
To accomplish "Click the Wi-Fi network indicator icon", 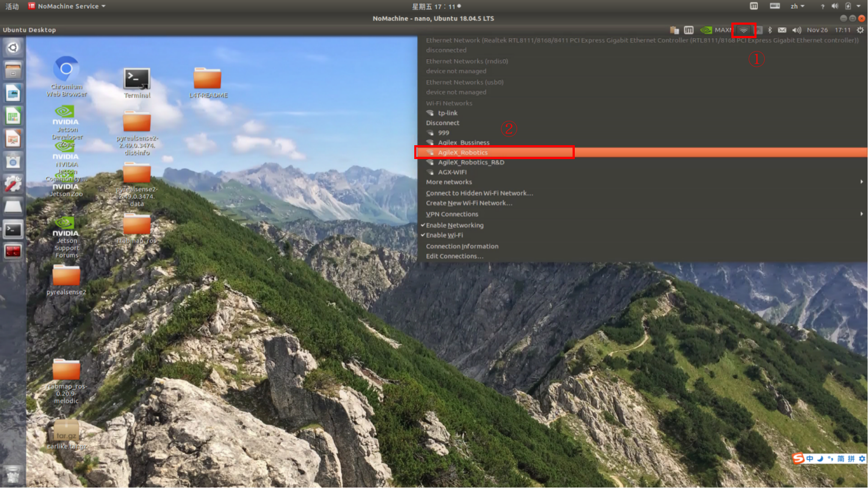I will [x=744, y=30].
